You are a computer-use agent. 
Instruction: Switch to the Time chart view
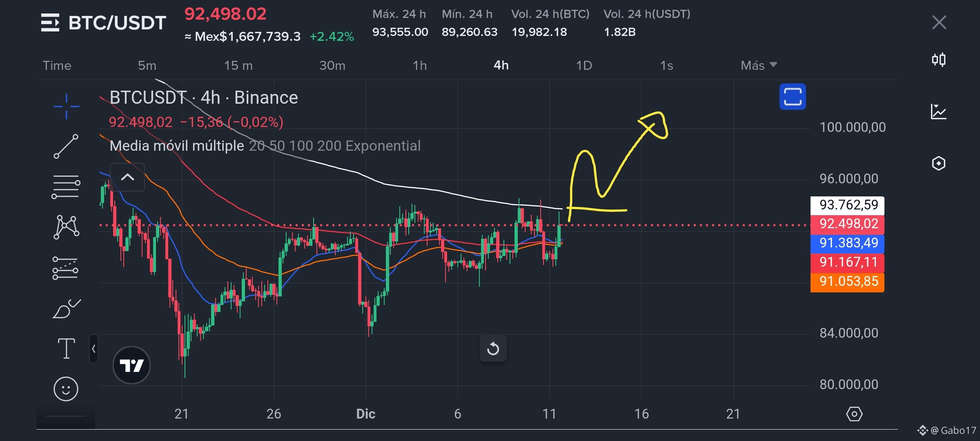pos(57,65)
